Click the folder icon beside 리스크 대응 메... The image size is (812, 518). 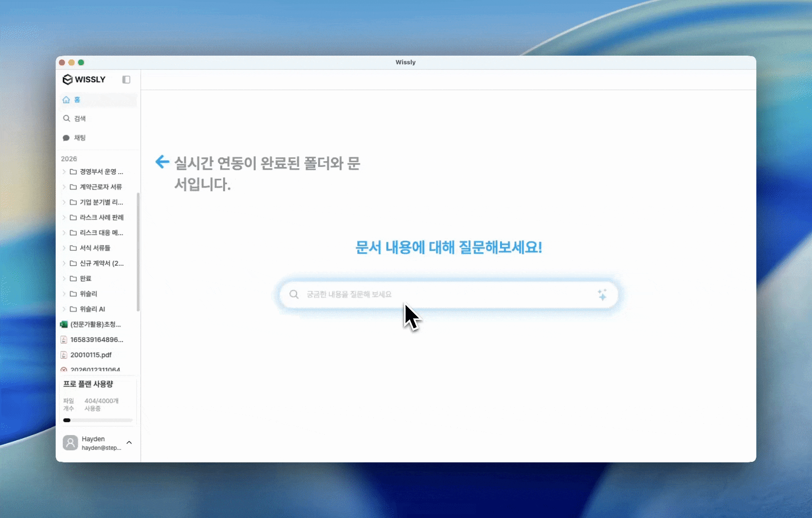(73, 233)
